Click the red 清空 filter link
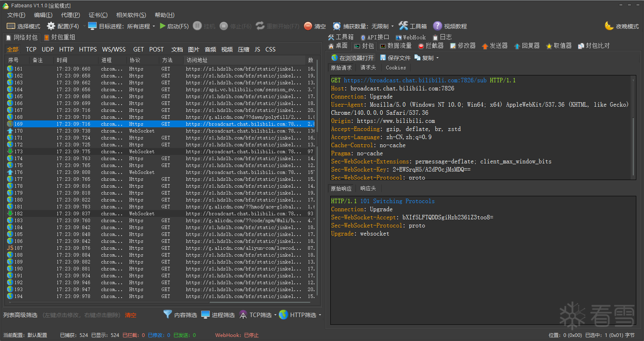644x341 pixels. tap(131, 315)
